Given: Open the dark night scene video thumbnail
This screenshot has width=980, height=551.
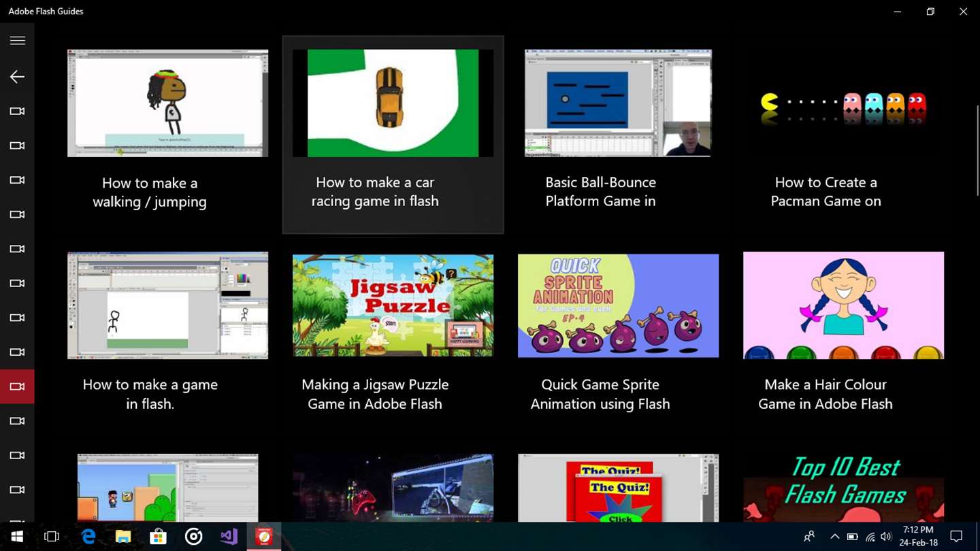Looking at the screenshot, I should (x=393, y=488).
